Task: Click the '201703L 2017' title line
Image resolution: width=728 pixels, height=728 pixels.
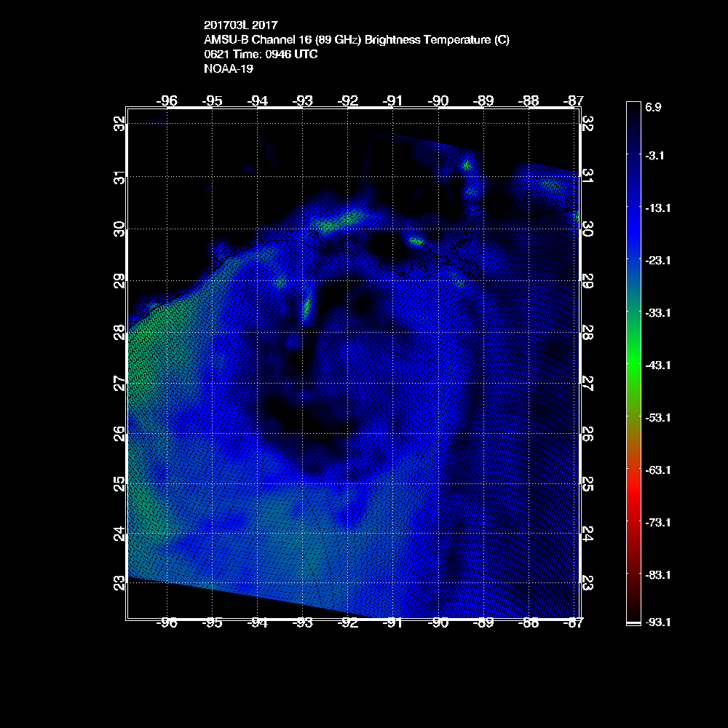Action: [x=240, y=25]
